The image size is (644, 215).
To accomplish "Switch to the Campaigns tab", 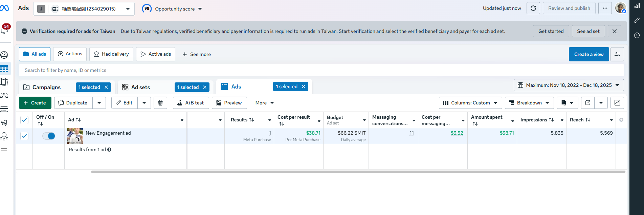I will point(46,87).
